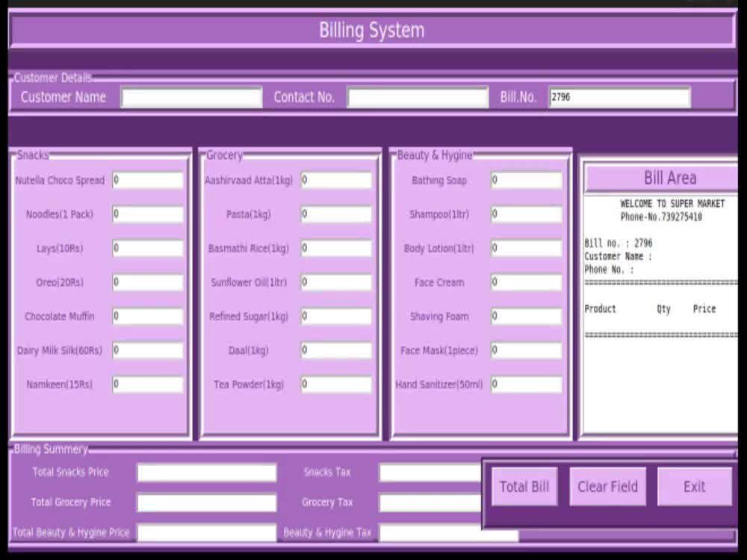Select the Dairy Milk Silk(60Rs) quantity field
747x560 pixels.
pyautogui.click(x=147, y=350)
